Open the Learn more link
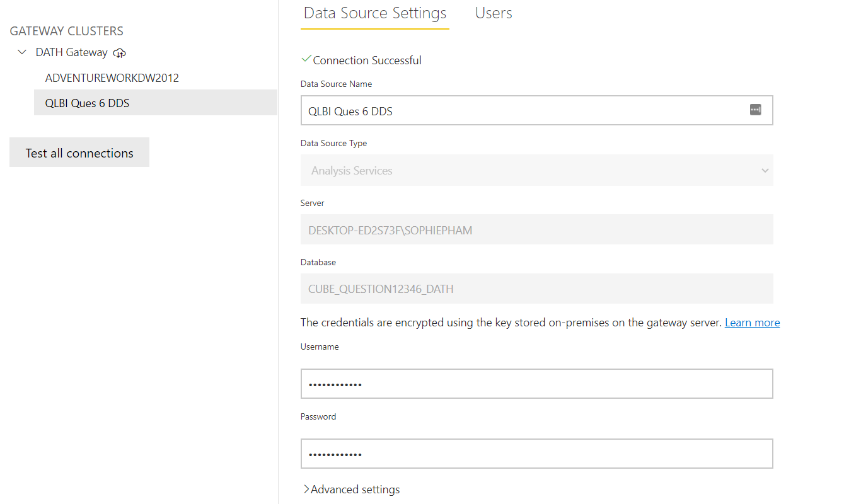Viewport: 844px width, 504px height. 752,323
